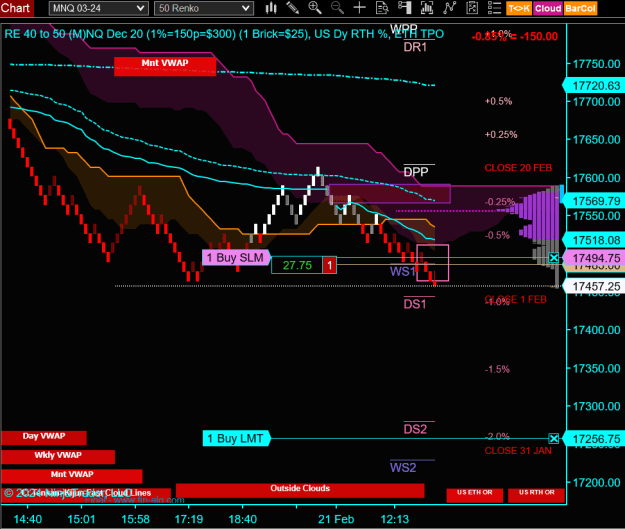
Task: Click the CLOSE 31 JAN label
Action: pyautogui.click(x=518, y=450)
